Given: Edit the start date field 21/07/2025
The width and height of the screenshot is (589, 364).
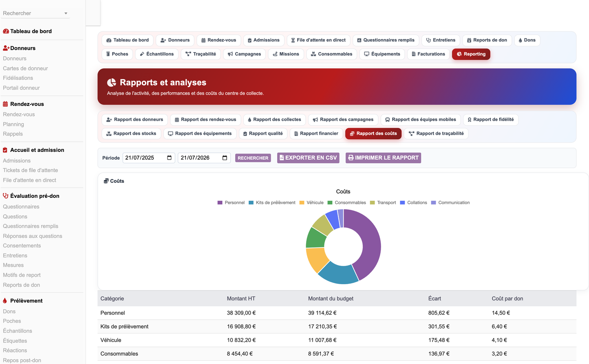Looking at the screenshot, I should pos(149,158).
